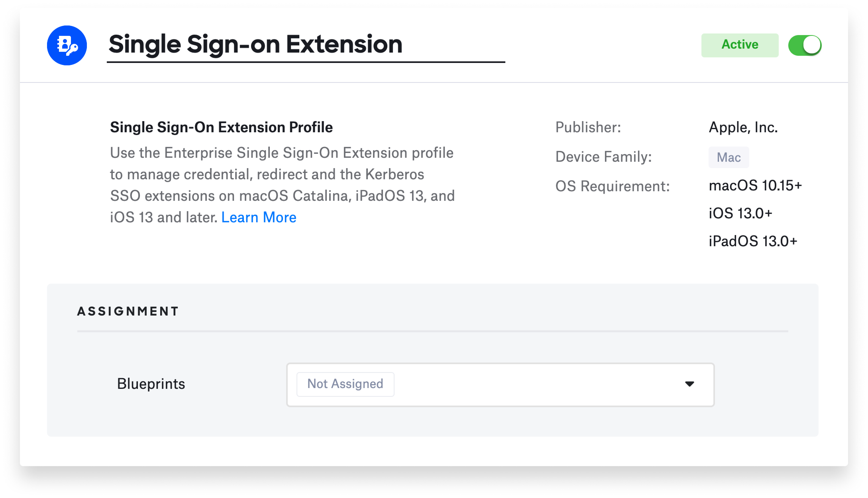Open the Learn More link
This screenshot has width=868, height=498.
tap(259, 217)
